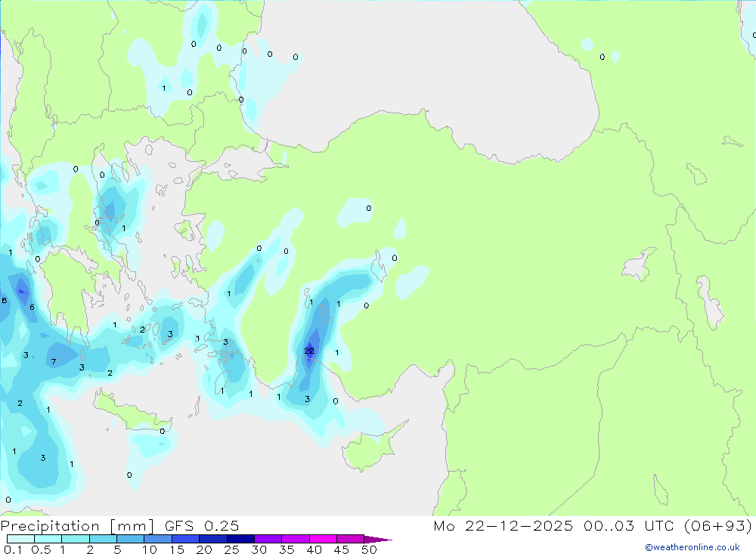
Task: Click the '25' legend scale label
Action: pyautogui.click(x=232, y=549)
